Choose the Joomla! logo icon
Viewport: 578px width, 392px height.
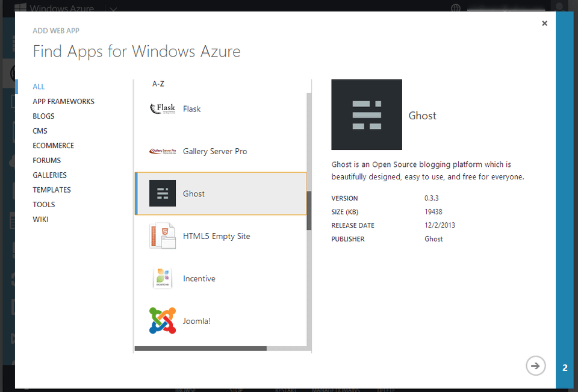click(x=163, y=320)
